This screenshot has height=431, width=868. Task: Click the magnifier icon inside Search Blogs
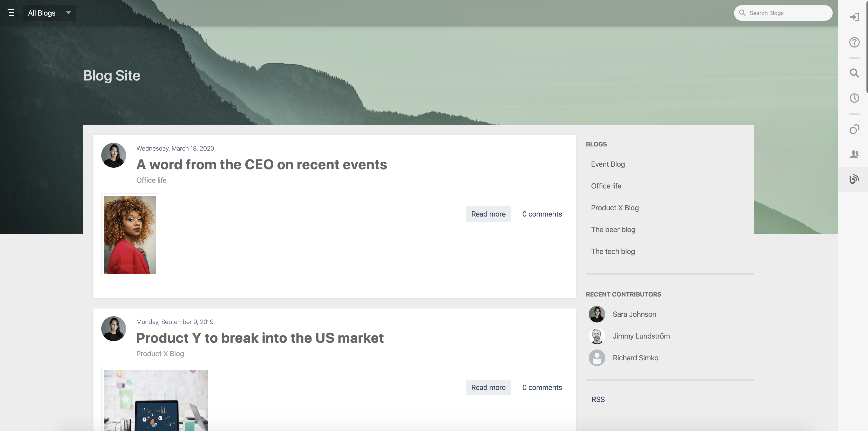click(742, 13)
